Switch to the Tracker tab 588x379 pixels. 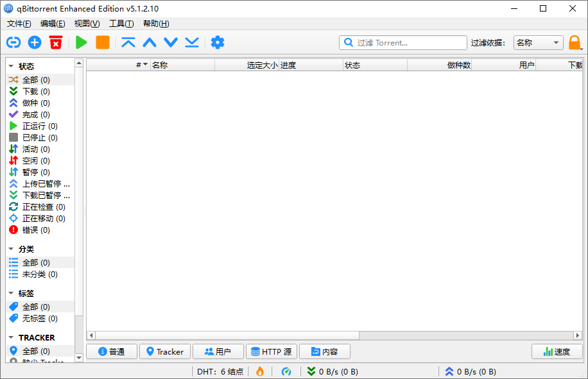(165, 351)
